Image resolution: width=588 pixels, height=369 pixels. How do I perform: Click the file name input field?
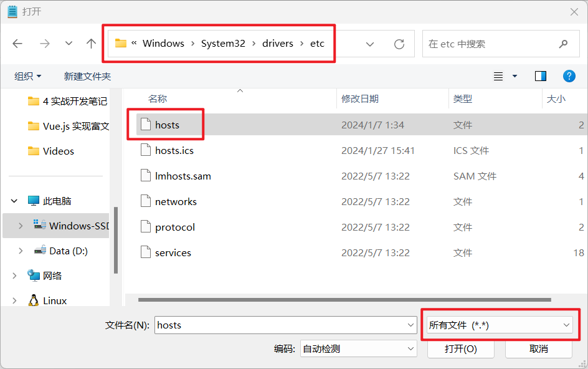[279, 325]
